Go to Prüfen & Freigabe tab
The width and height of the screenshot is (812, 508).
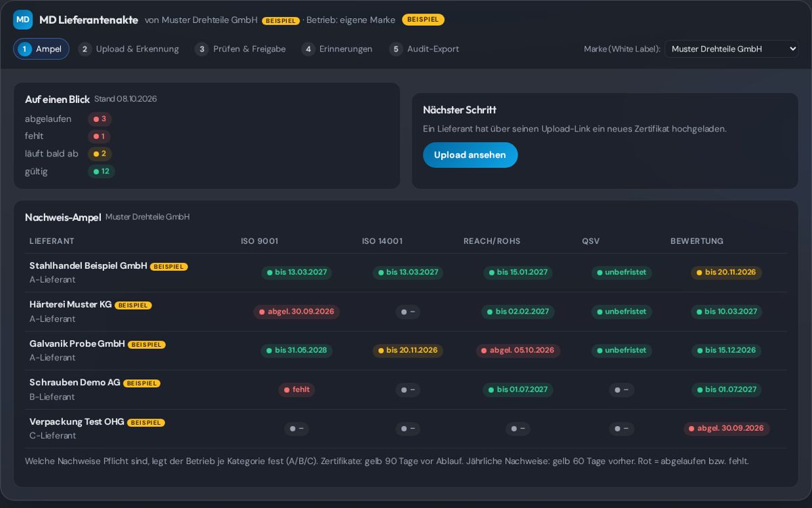click(240, 49)
